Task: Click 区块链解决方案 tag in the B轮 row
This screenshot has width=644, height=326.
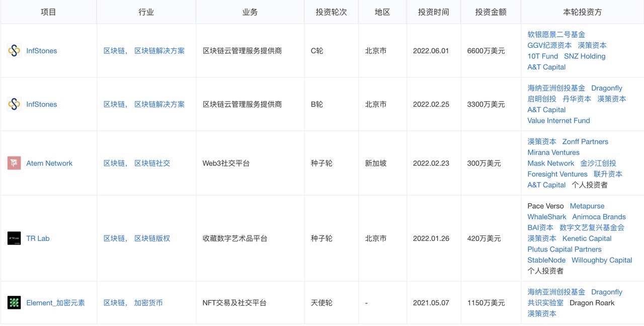Action: [159, 104]
